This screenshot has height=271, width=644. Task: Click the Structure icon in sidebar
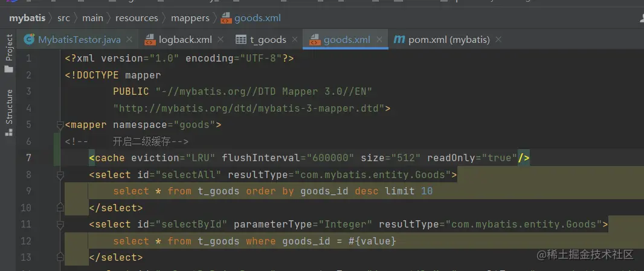click(x=8, y=132)
